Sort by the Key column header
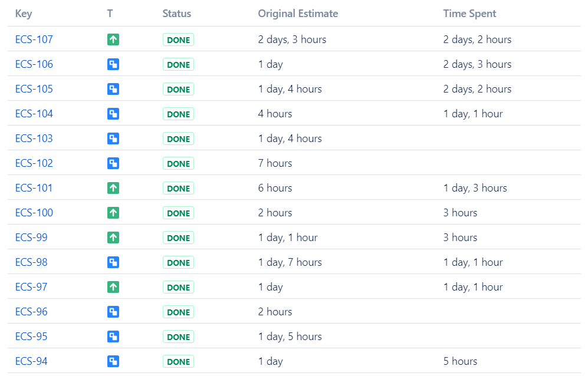588x376 pixels. (x=24, y=14)
